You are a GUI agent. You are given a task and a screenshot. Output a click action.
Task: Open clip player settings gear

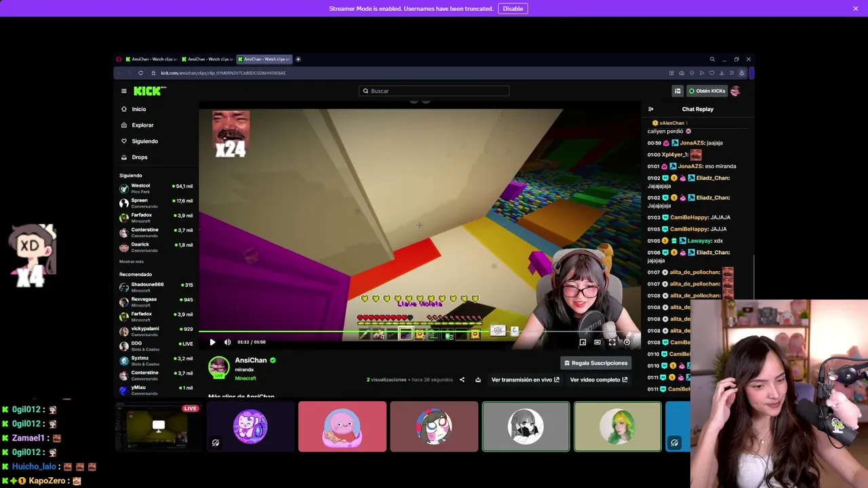tap(627, 342)
